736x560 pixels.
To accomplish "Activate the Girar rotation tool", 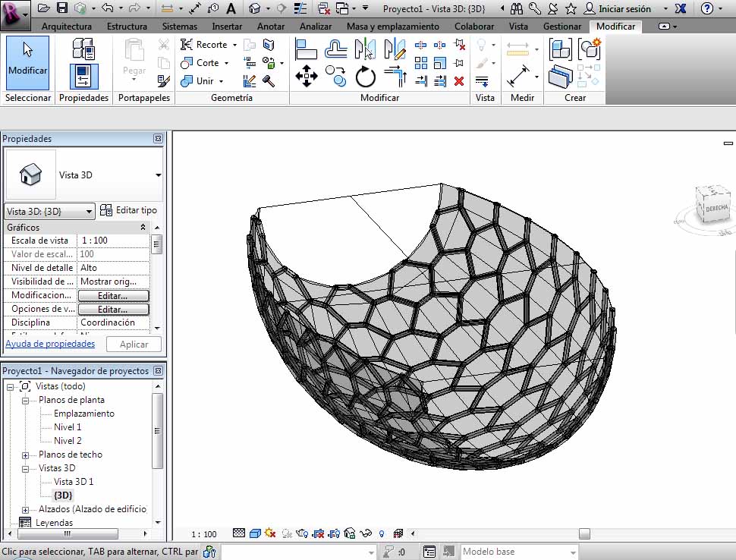I will [366, 77].
